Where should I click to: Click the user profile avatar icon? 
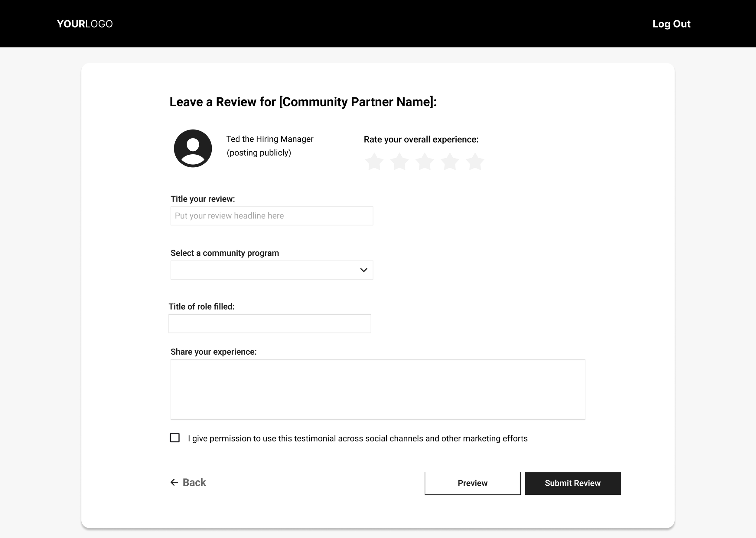[x=193, y=148]
